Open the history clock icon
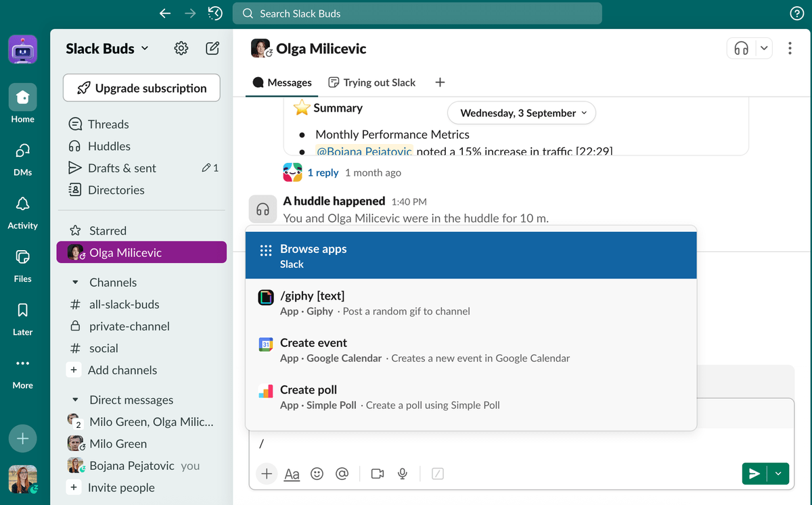The height and width of the screenshot is (505, 812). 215,14
